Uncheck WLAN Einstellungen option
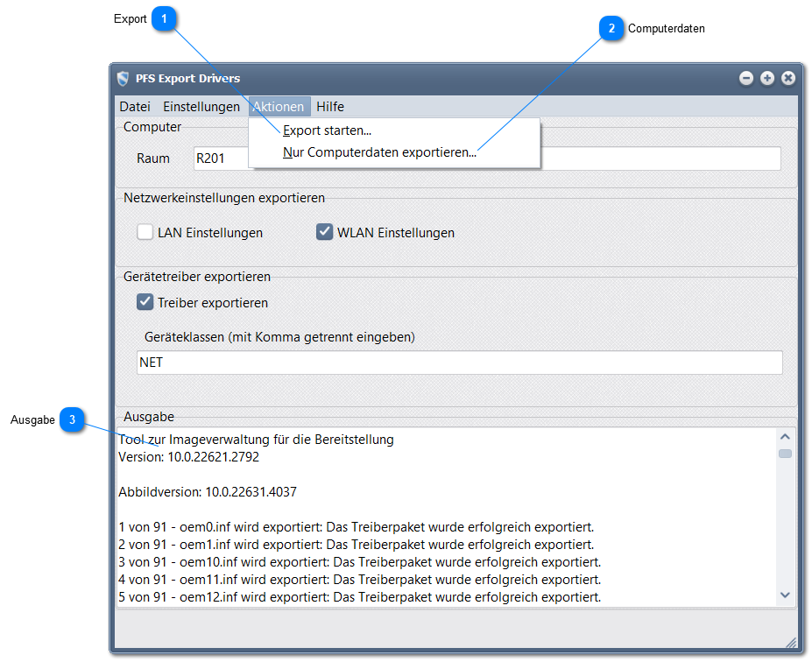The image size is (812, 662). coord(325,233)
